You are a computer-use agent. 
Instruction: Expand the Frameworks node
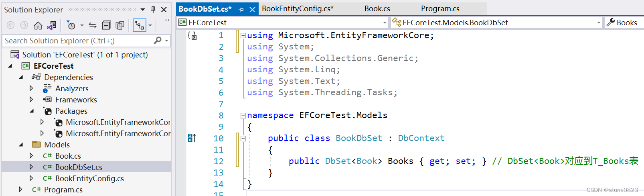(x=31, y=100)
